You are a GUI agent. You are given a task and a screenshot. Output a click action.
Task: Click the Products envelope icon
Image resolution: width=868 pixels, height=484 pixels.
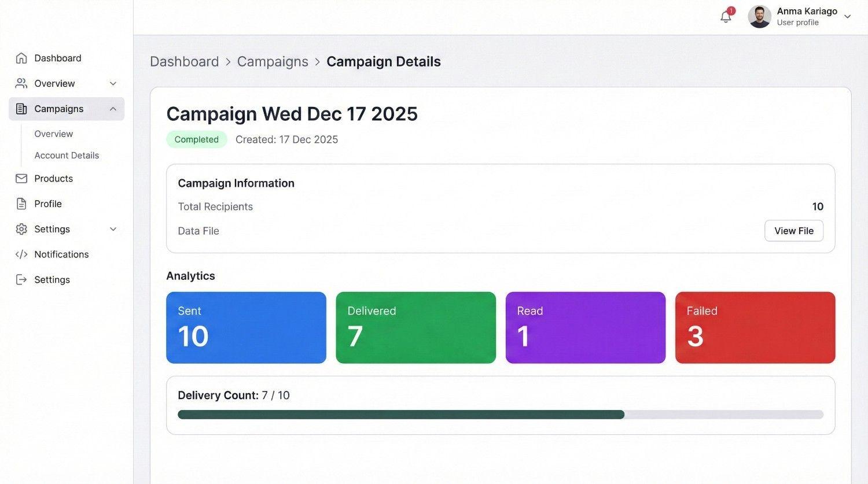(21, 178)
